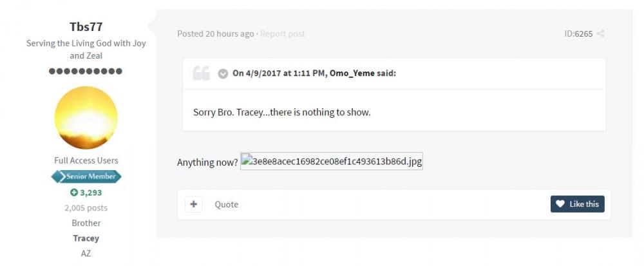
Task: Click the "Full Access Users" group label
Action: (86, 160)
